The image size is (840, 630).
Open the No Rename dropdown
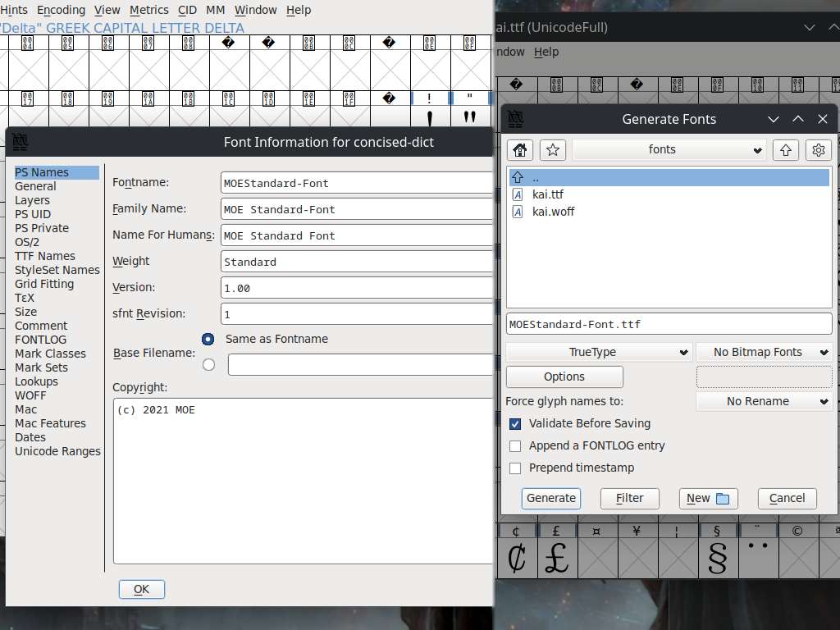click(764, 401)
